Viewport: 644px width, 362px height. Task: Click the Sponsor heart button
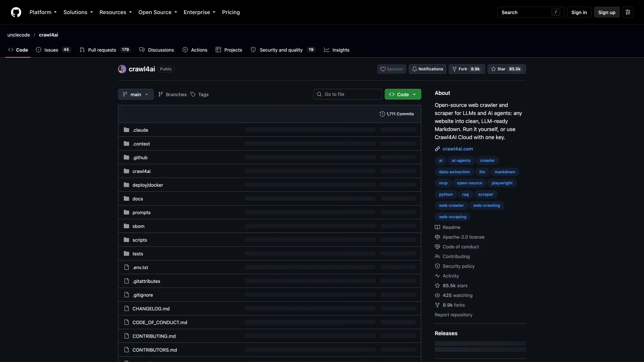391,69
